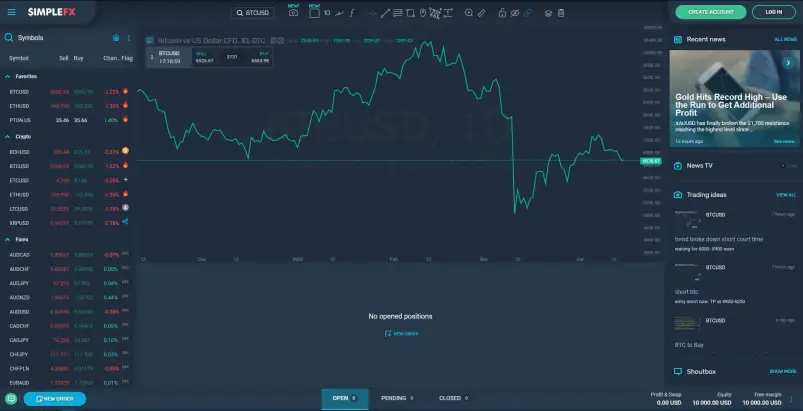803x411 pixels.
Task: Open the chart layout selector square
Action: pyautogui.click(x=314, y=13)
